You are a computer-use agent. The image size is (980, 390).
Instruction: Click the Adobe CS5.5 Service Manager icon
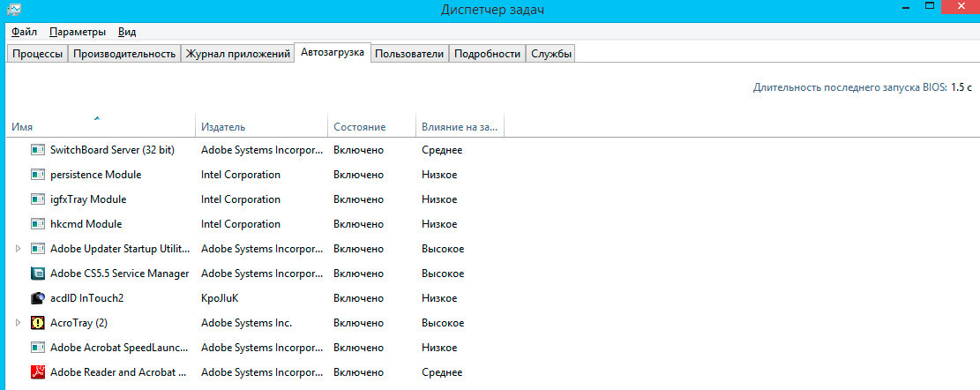(x=38, y=274)
